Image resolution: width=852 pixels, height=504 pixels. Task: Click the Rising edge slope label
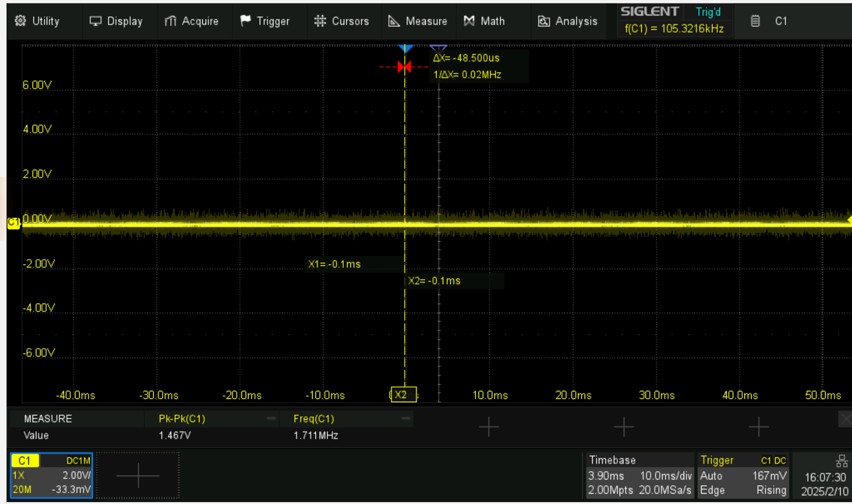tap(771, 490)
